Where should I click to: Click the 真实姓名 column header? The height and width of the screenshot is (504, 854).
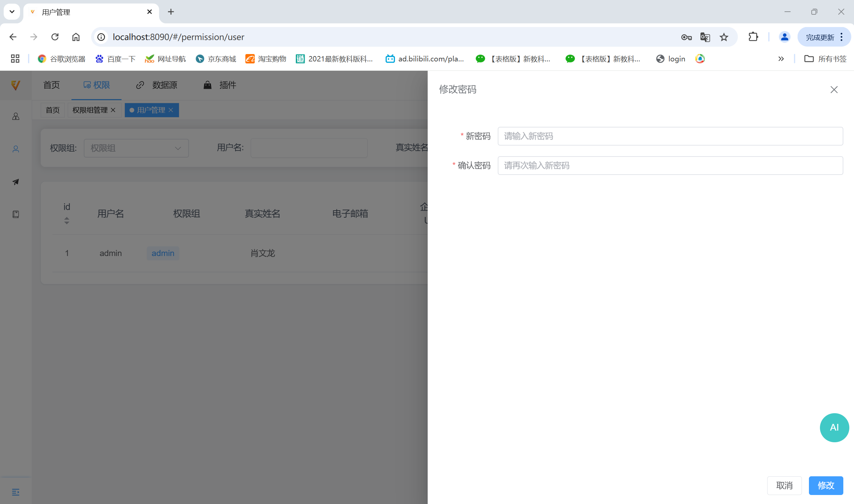262,213
